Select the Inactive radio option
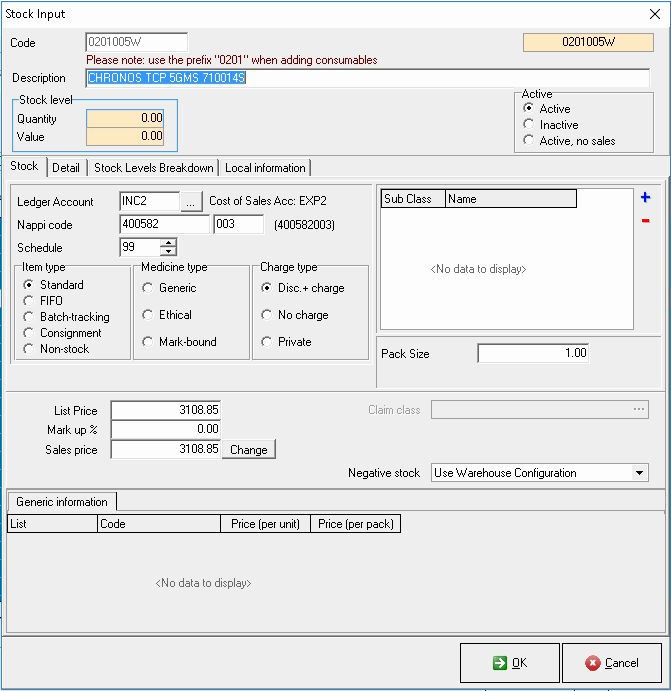The height and width of the screenshot is (691, 671). tap(529, 125)
